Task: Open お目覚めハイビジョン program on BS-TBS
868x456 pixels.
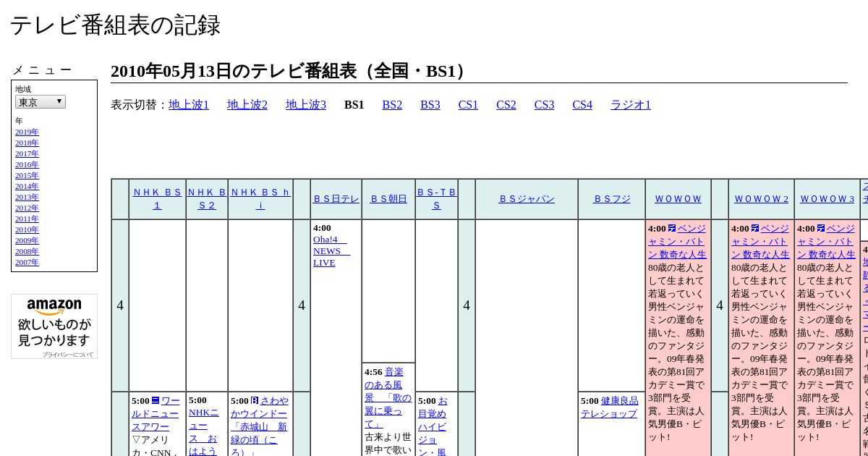Action: coord(433,427)
